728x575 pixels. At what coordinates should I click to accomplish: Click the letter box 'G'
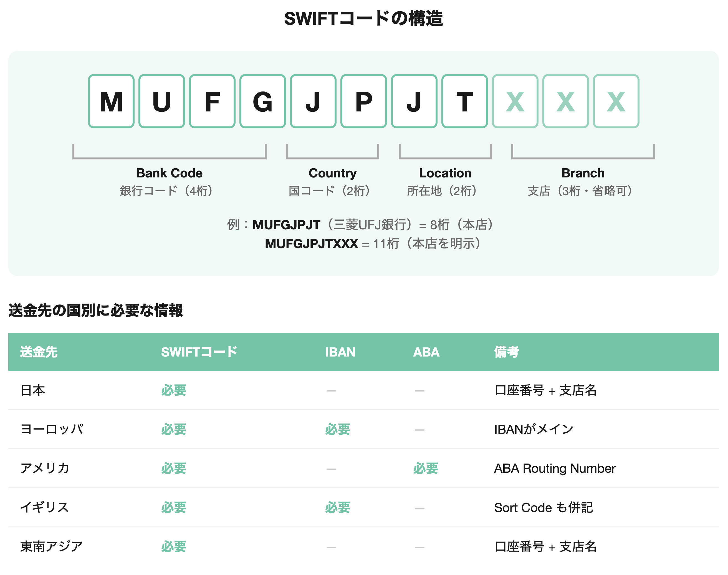click(263, 101)
